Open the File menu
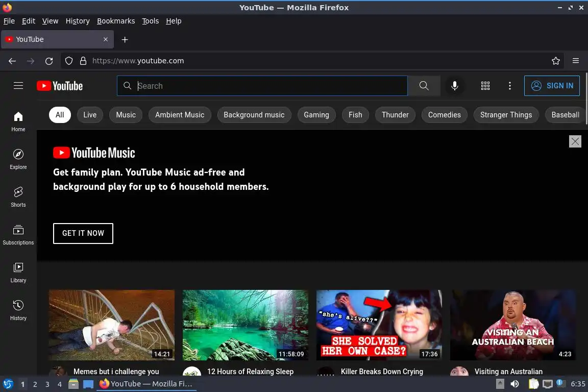This screenshot has width=588, height=392. click(9, 21)
